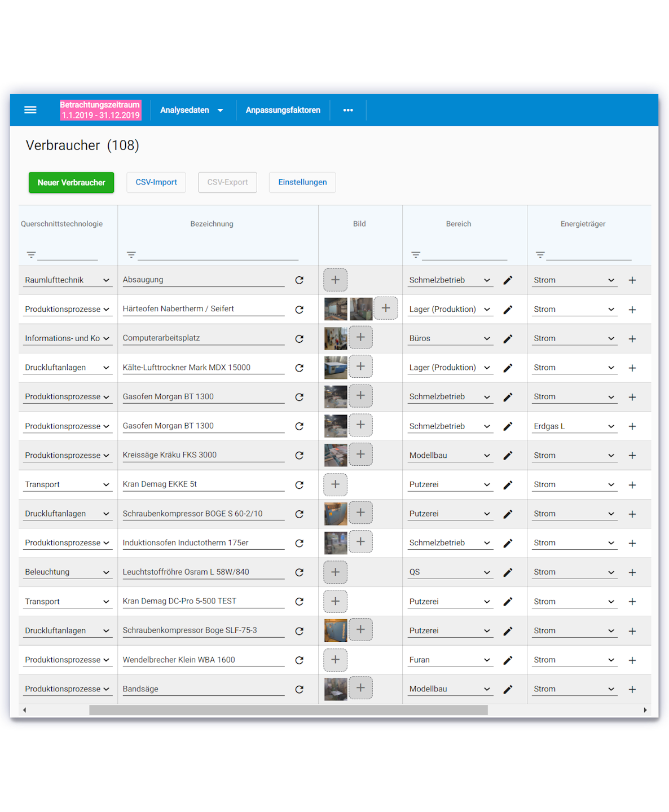Open Strom dropdown in Absaugung row
The width and height of the screenshot is (669, 812).
(574, 280)
